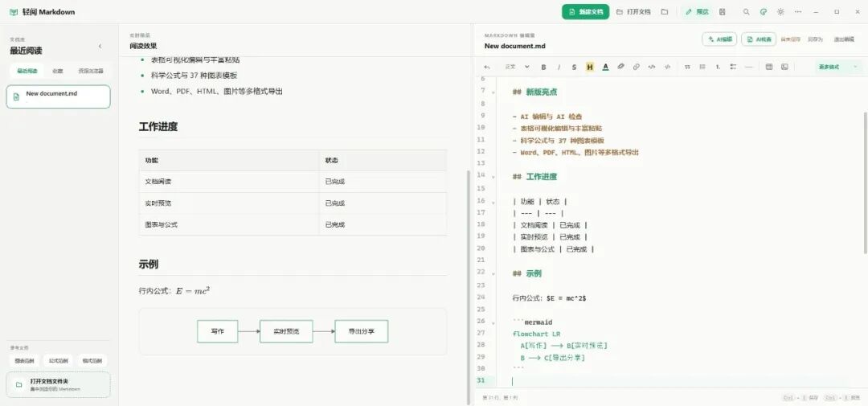
Task: Click the save disk icon in top bar
Action: [x=722, y=11]
